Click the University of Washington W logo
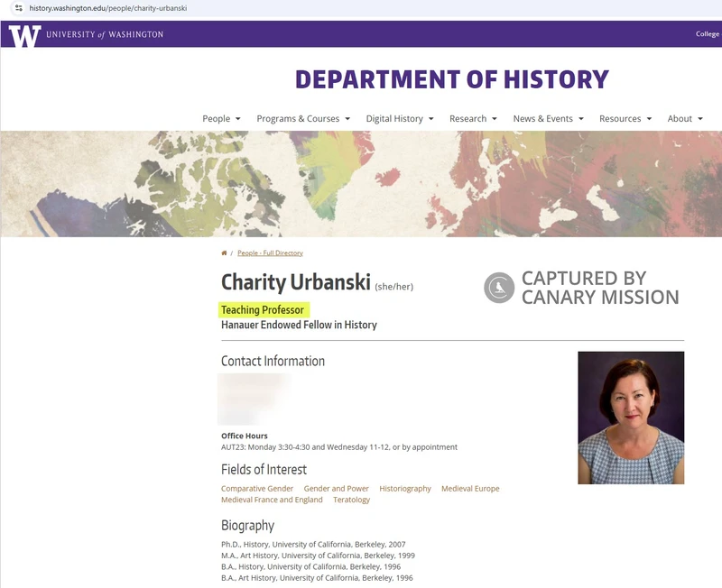Screen dimensions: 722x588 (x=25, y=36)
